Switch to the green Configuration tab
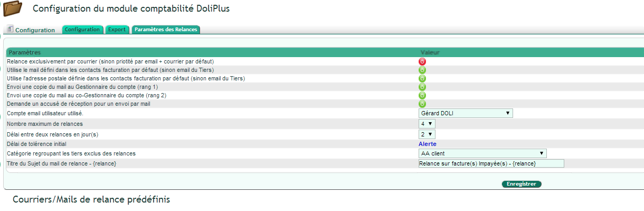This screenshot has width=644, height=211. pyautogui.click(x=83, y=30)
